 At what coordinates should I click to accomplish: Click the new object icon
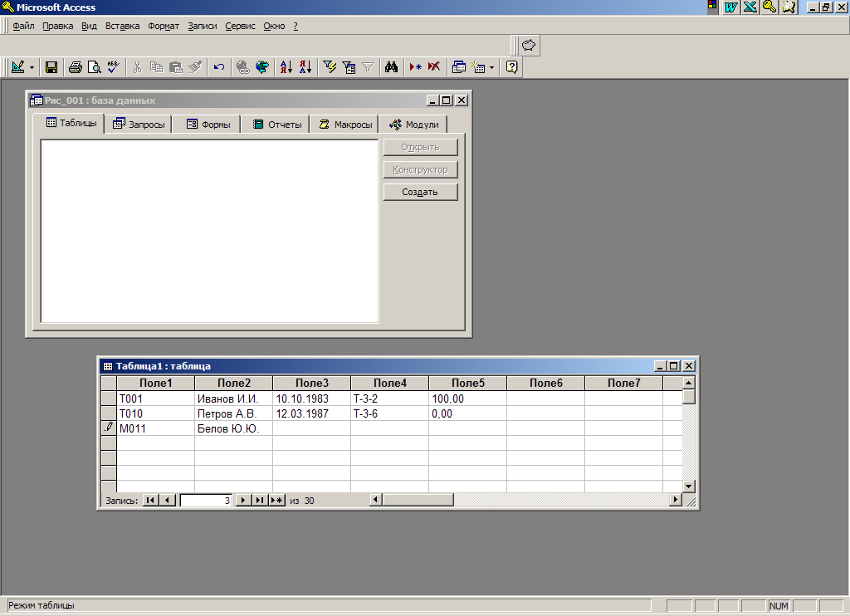(478, 67)
